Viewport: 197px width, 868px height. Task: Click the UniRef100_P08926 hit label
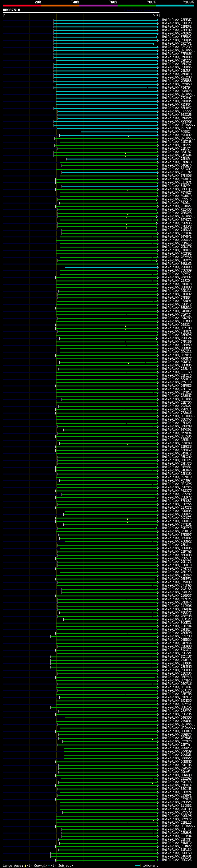(x=177, y=33)
